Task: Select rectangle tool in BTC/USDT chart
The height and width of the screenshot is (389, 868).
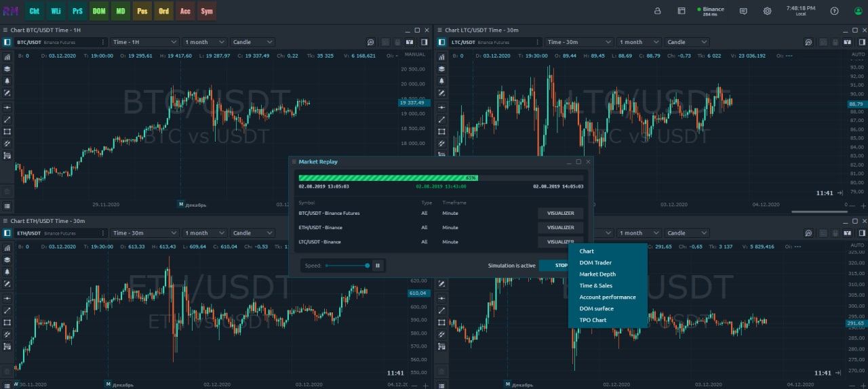Action: (7, 131)
